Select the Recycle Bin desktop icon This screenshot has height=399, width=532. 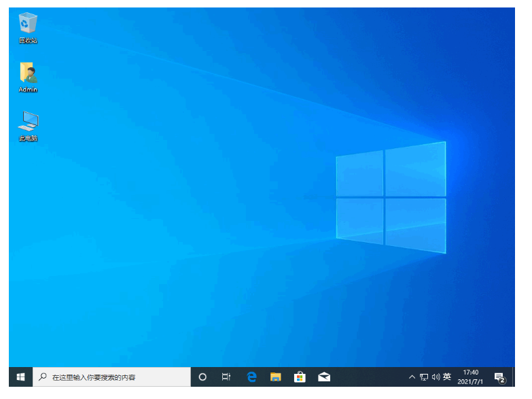pos(28,25)
